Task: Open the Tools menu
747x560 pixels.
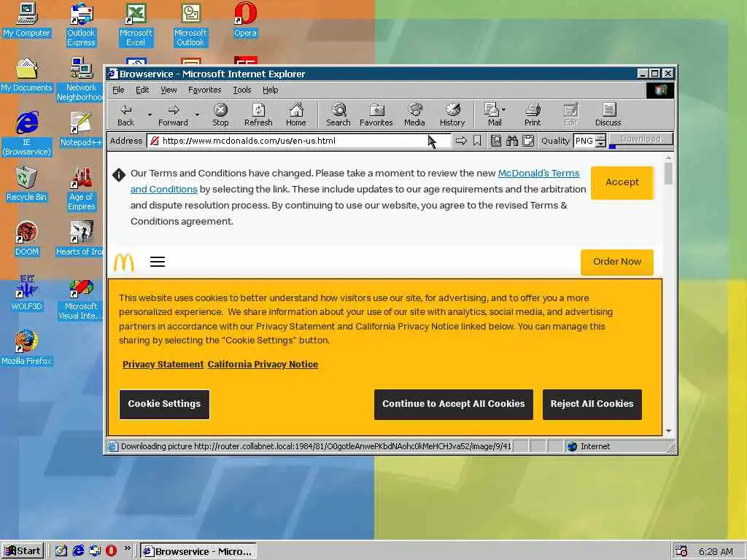Action: point(242,90)
